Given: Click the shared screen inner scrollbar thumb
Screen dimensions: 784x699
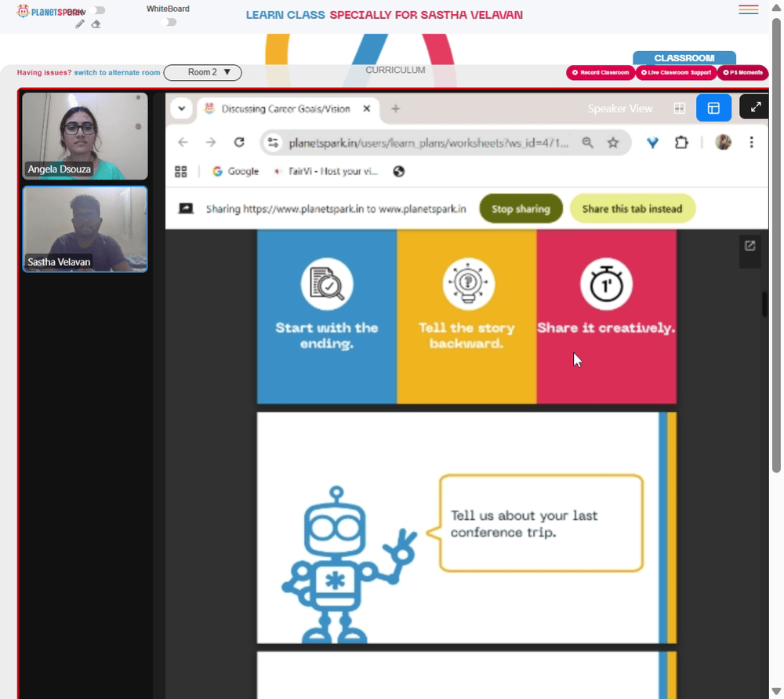Looking at the screenshot, I should (x=764, y=304).
